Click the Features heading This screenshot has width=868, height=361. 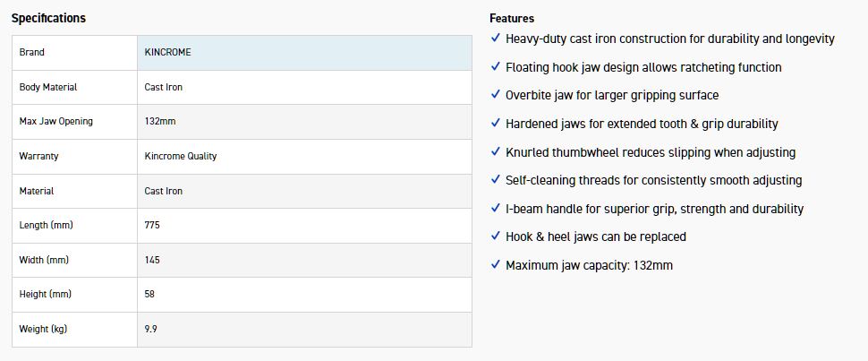click(512, 18)
